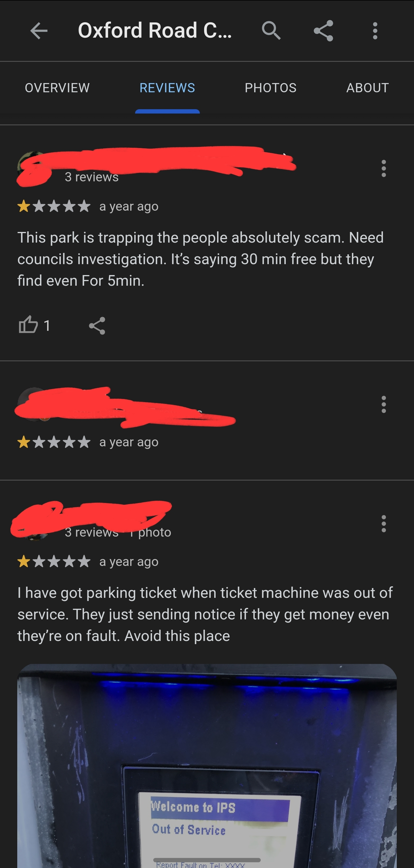The height and width of the screenshot is (868, 414).
Task: Open options menu for second review
Action: coord(383,404)
